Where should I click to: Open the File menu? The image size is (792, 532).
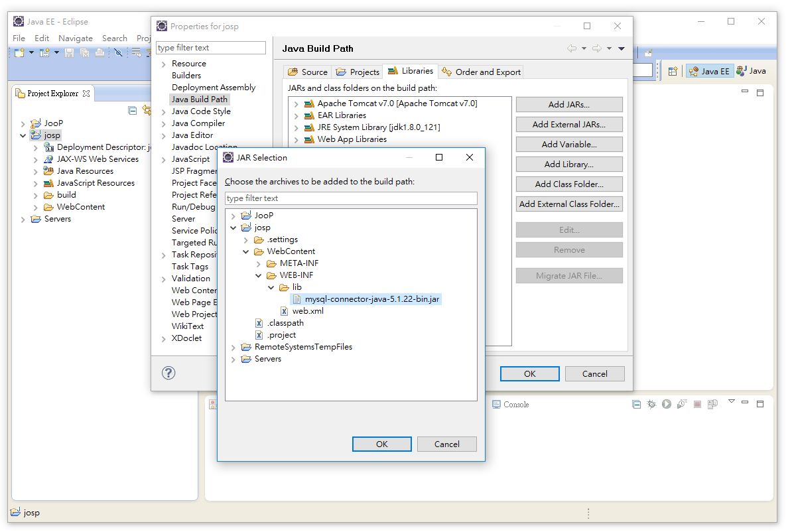tap(19, 38)
